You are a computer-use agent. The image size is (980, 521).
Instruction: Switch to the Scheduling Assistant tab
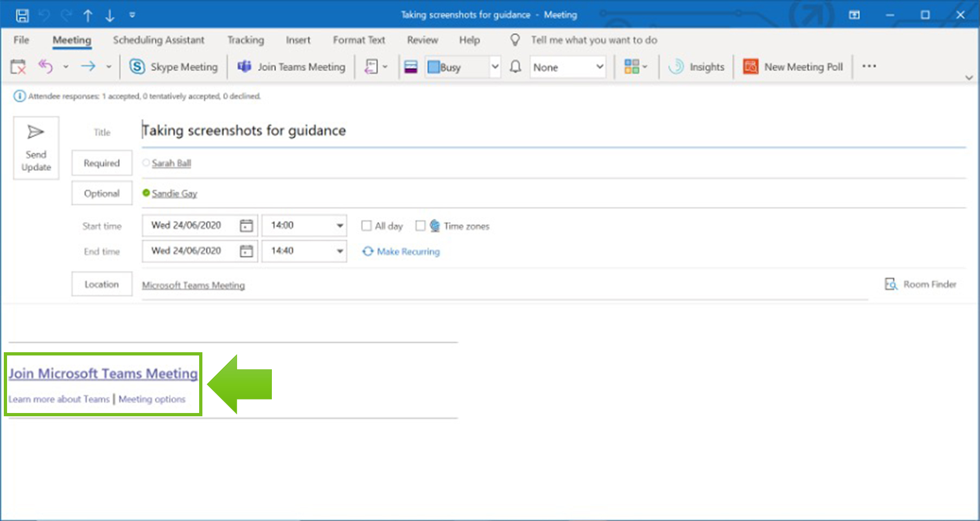coord(158,40)
